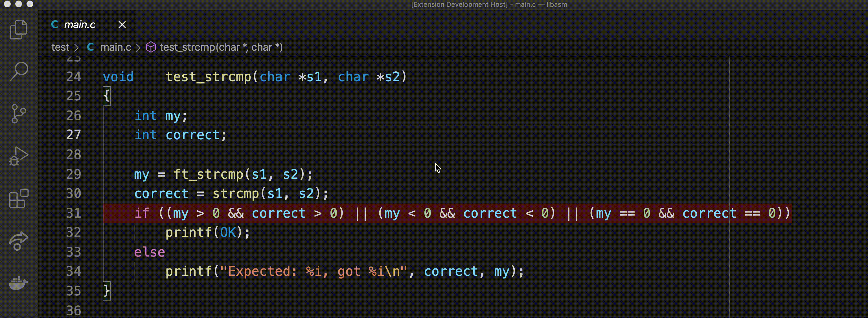The height and width of the screenshot is (318, 868).
Task: Place cursor on the else keyword
Action: pyautogui.click(x=149, y=252)
